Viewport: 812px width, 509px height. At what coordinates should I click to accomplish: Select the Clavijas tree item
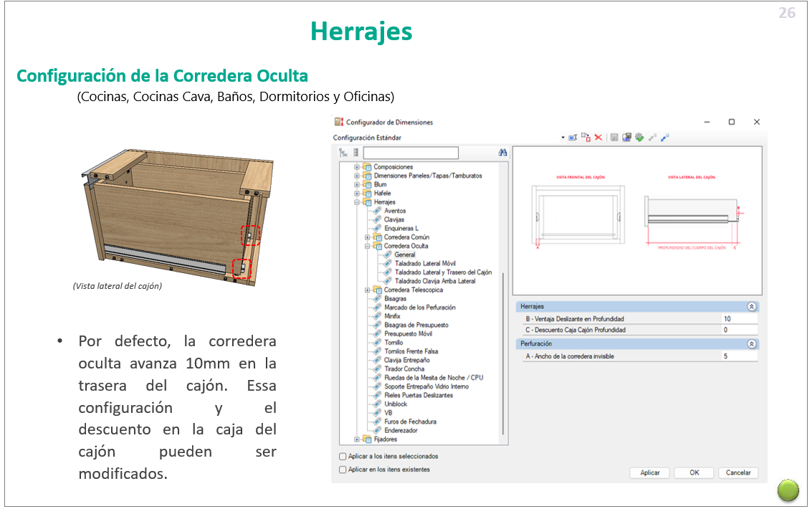pyautogui.click(x=394, y=219)
